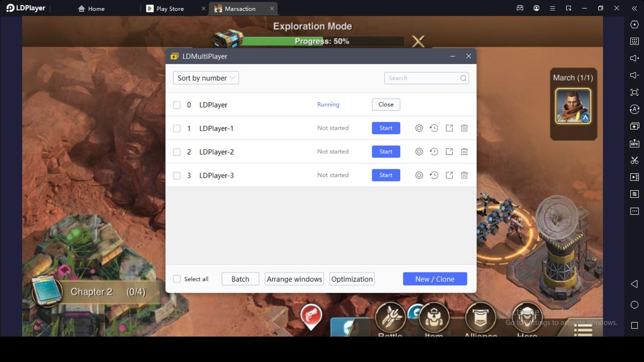This screenshot has height=362, width=644.
Task: Click the instance Search field
Action: 426,78
